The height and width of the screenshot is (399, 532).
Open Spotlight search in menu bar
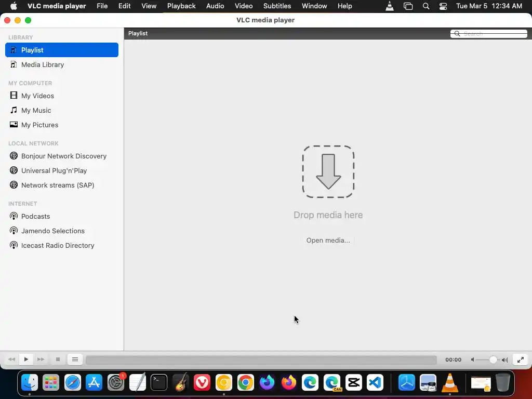pyautogui.click(x=426, y=6)
